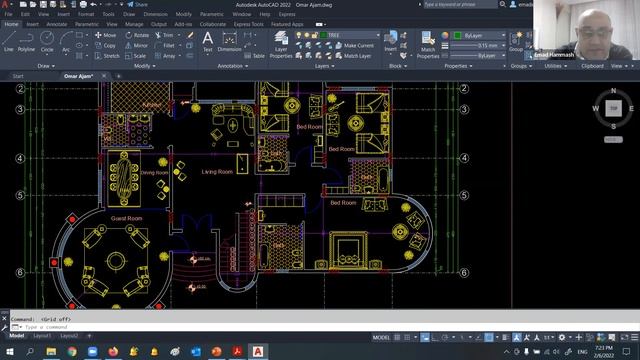Select the Array tool
The width and height of the screenshot is (640, 360).
(x=165, y=56)
